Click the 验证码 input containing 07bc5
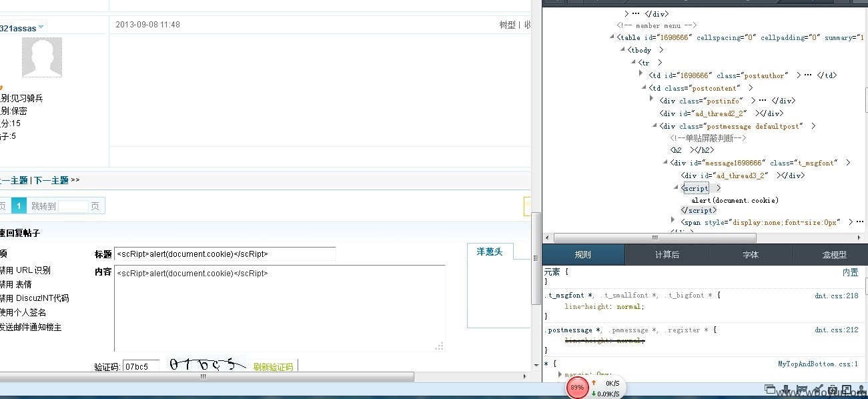This screenshot has width=868, height=399. 141,367
